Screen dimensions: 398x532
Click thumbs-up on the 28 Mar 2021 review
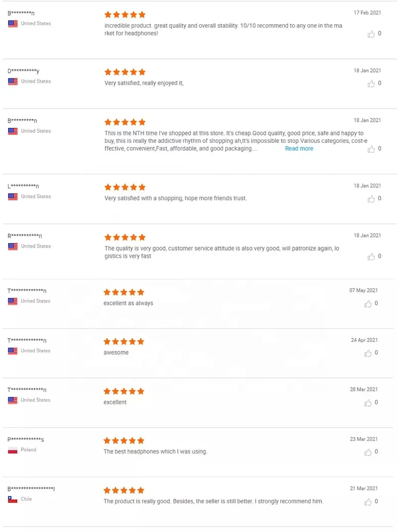pyautogui.click(x=368, y=403)
